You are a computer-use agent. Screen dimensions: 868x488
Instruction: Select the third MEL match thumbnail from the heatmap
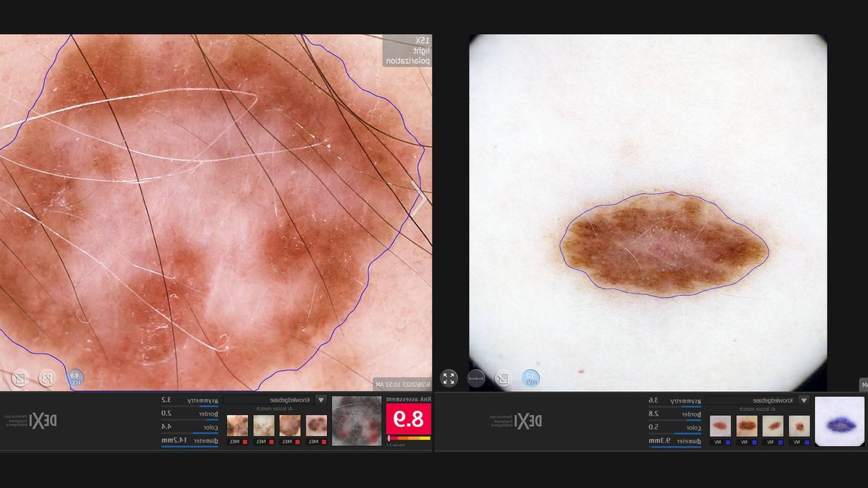tap(263, 425)
